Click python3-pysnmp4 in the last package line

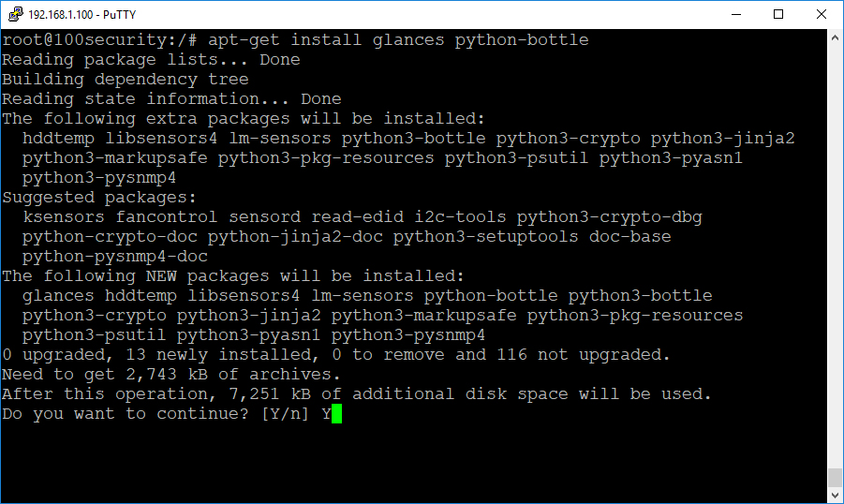(408, 335)
